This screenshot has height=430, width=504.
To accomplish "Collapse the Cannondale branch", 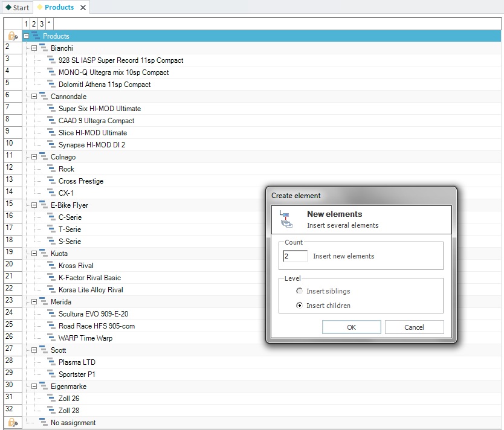I will (34, 97).
